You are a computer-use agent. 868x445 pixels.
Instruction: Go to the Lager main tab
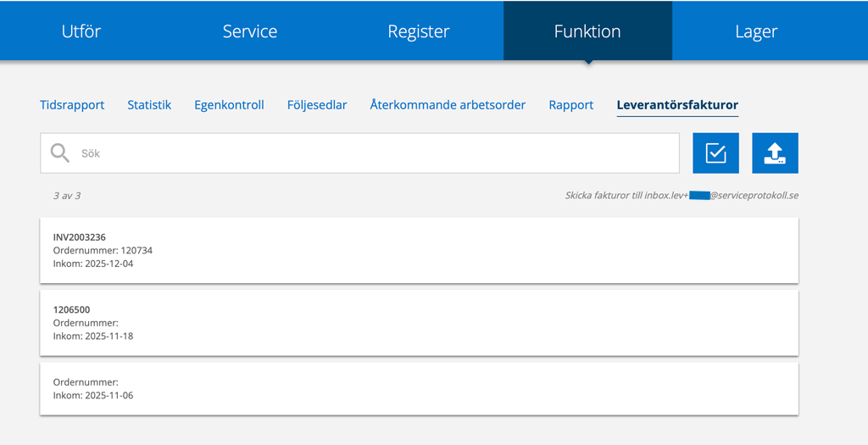[x=756, y=31]
